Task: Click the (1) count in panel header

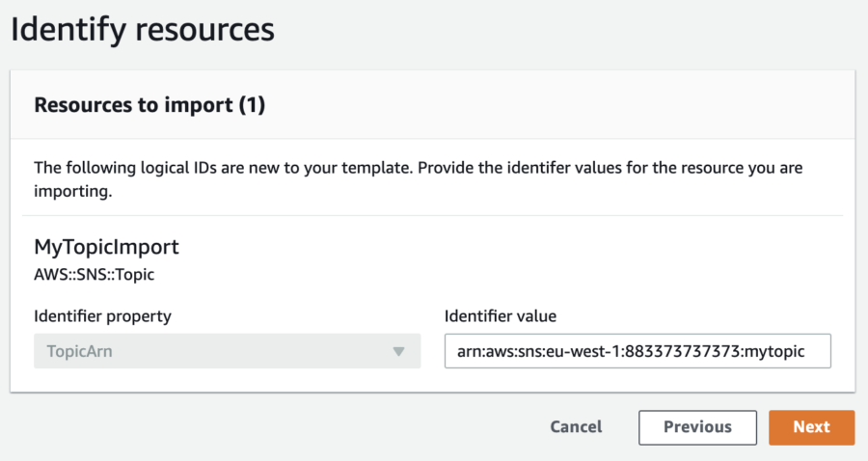Action: click(x=252, y=105)
